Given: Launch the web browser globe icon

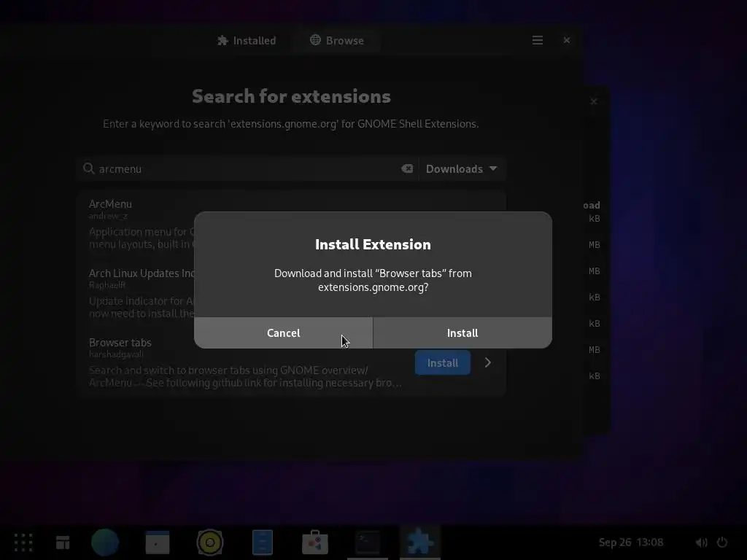Looking at the screenshot, I should pos(105,542).
